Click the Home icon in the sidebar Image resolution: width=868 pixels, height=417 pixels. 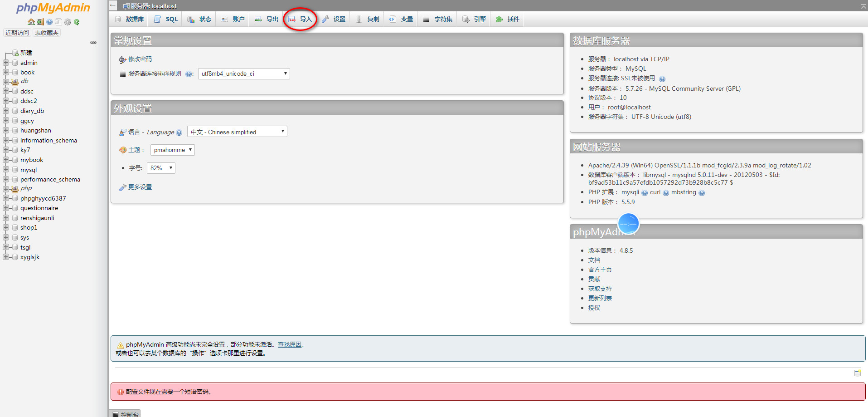coord(31,22)
